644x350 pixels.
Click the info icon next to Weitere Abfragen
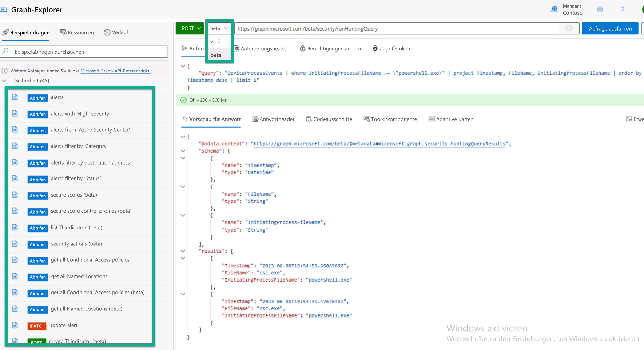4,71
